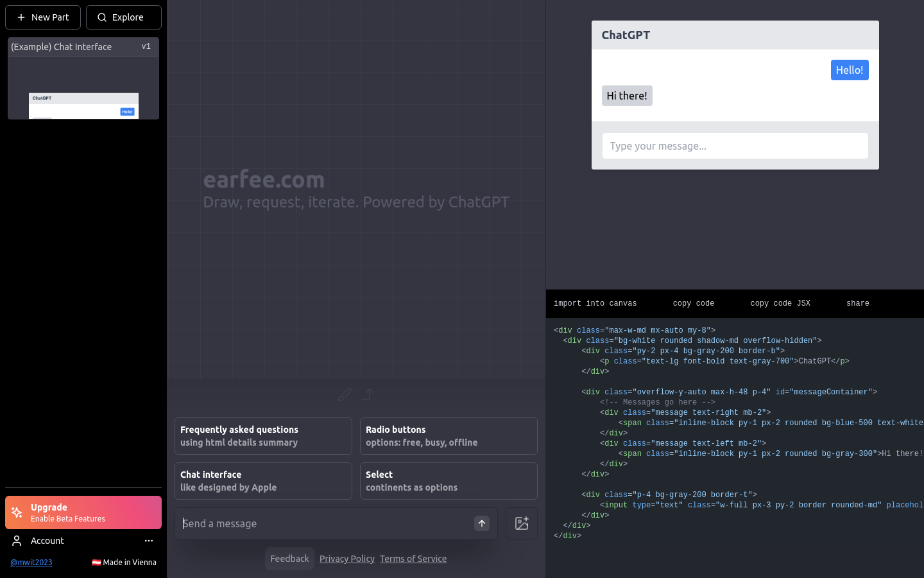Click the plus icon in New Part

click(x=21, y=17)
